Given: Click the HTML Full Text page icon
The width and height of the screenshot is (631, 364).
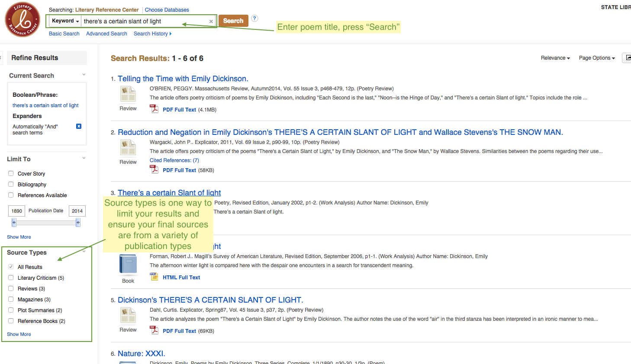Looking at the screenshot, I should [x=154, y=277].
